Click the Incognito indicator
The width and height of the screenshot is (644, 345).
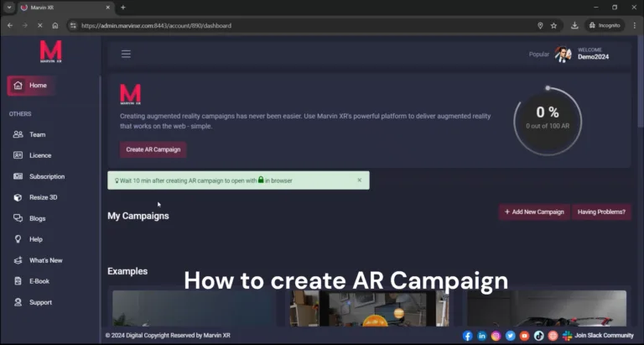point(605,25)
